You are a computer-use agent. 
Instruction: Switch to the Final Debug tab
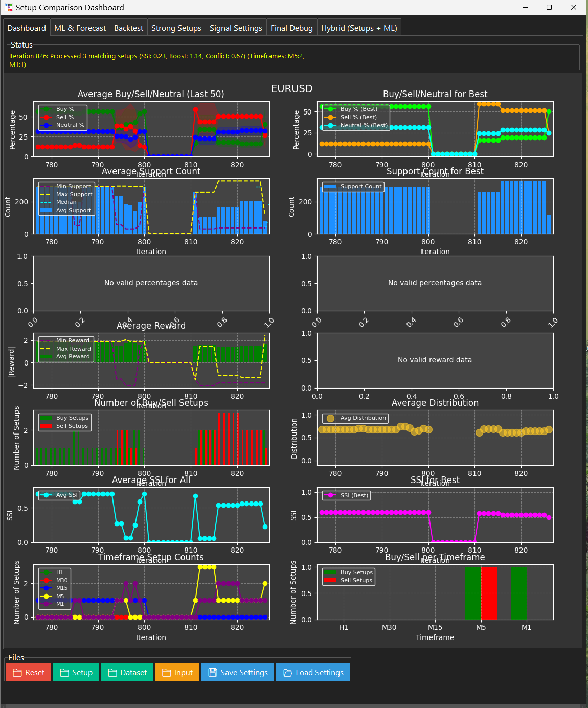point(291,28)
